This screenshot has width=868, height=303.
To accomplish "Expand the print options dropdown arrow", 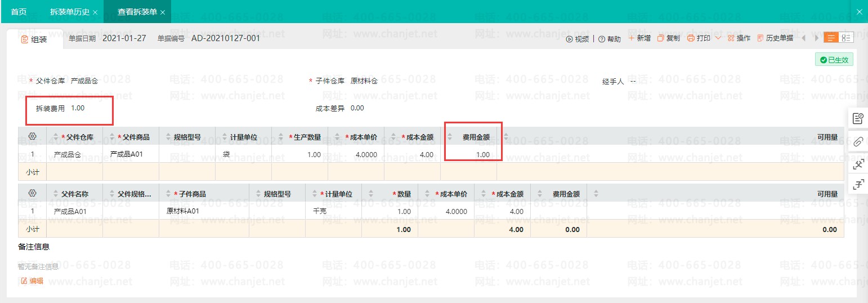I will [x=718, y=38].
